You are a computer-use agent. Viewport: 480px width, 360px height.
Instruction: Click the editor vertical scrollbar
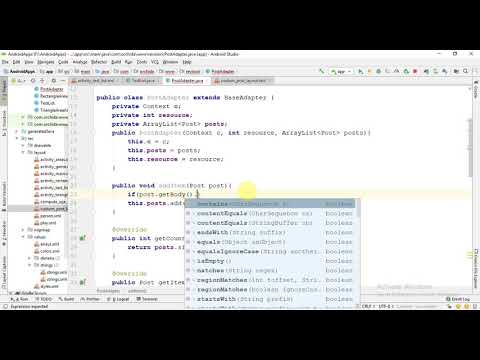tap(470, 147)
